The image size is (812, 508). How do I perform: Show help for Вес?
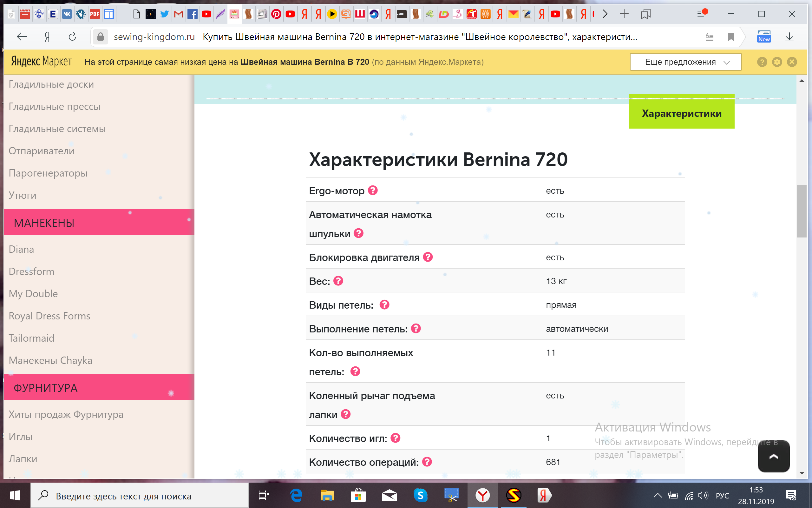click(x=338, y=281)
